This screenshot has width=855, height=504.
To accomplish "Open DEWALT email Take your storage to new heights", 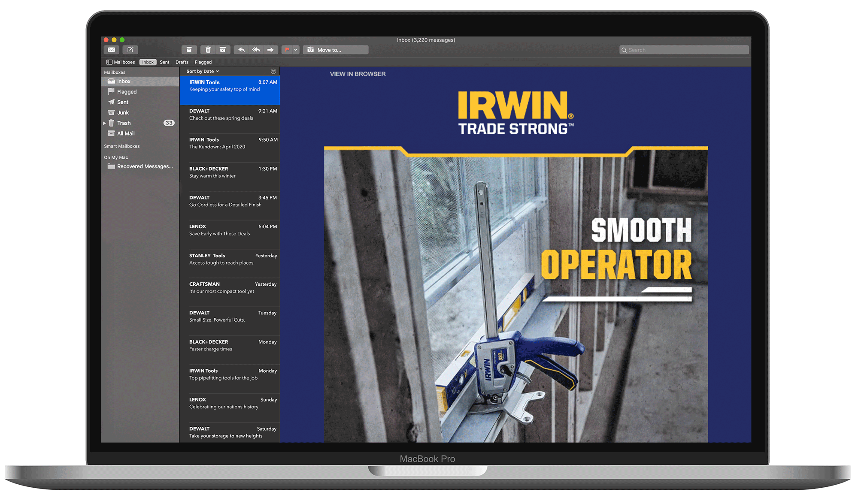I will pos(230,432).
